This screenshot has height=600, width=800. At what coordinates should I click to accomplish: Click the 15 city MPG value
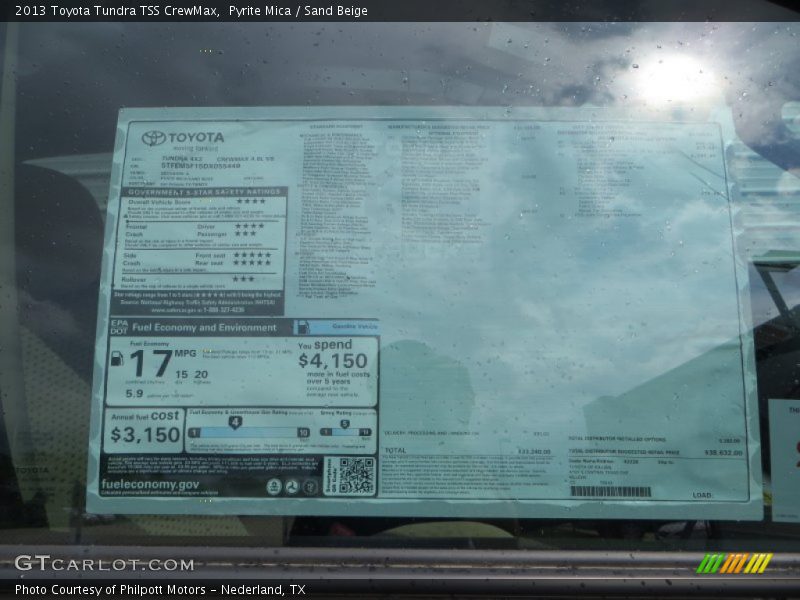[182, 374]
